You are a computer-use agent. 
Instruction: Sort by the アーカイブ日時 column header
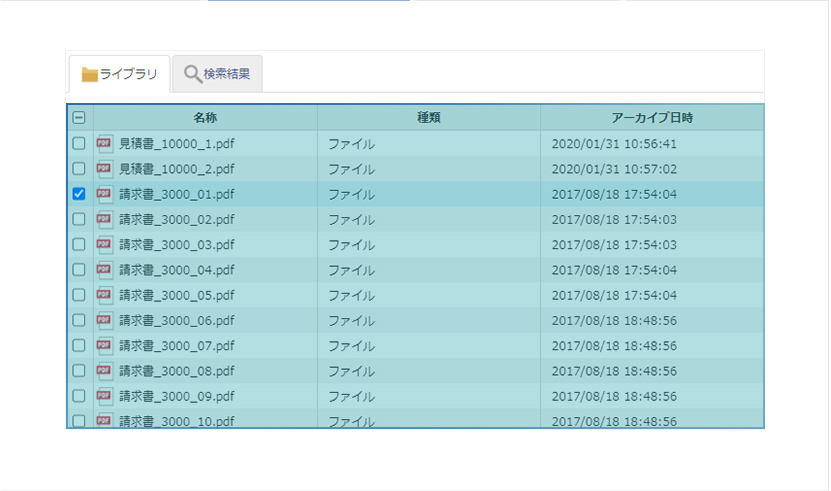pyautogui.click(x=652, y=117)
